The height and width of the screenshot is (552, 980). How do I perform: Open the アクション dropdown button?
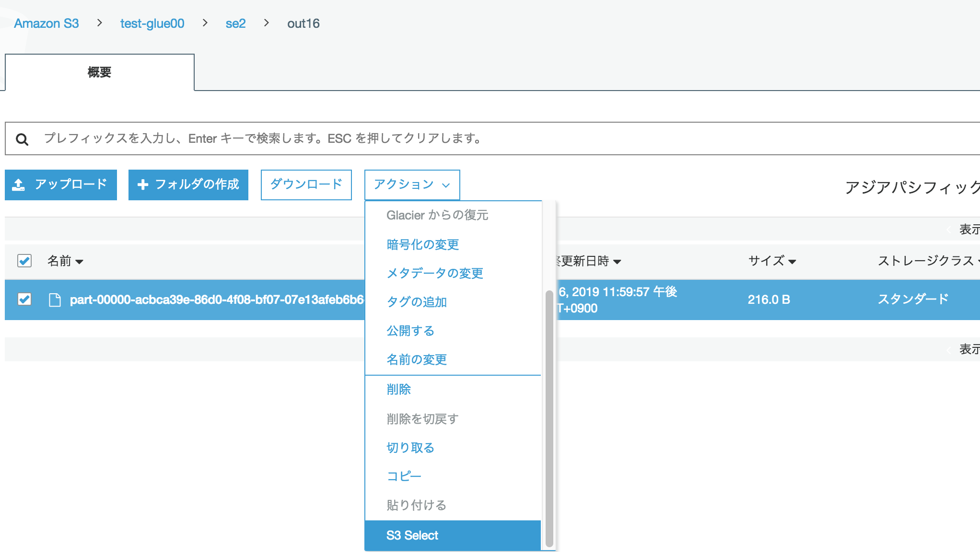(x=412, y=184)
